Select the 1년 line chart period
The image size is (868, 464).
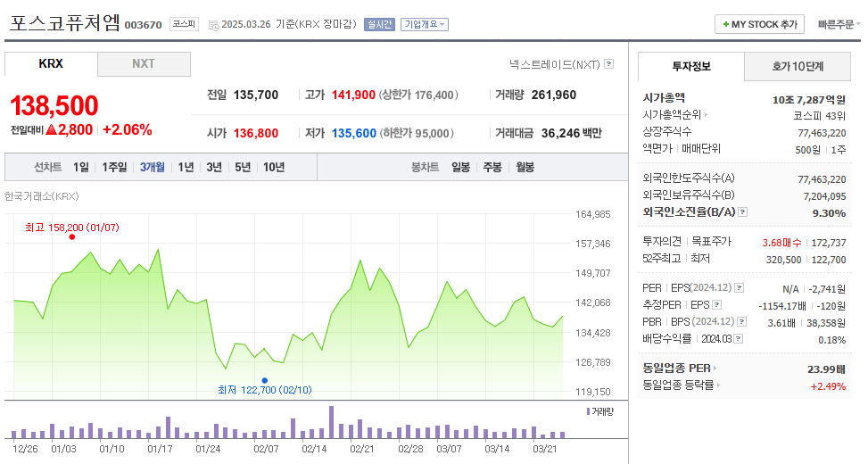click(x=186, y=167)
